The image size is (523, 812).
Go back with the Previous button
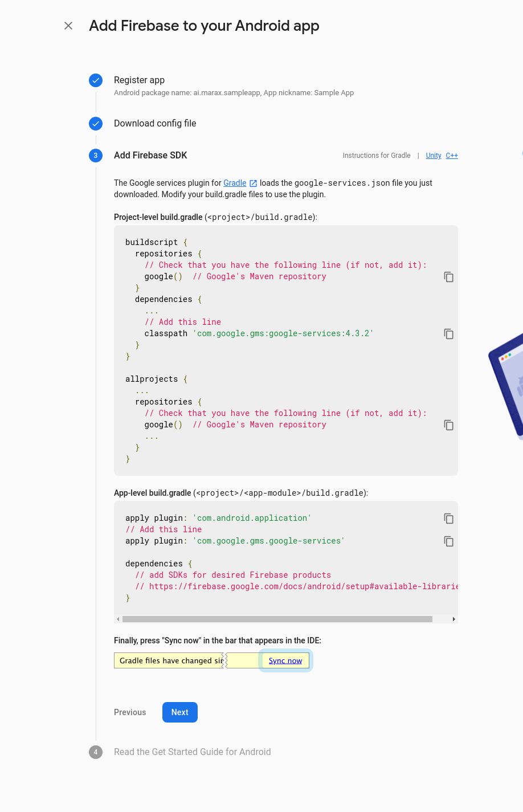click(x=130, y=712)
